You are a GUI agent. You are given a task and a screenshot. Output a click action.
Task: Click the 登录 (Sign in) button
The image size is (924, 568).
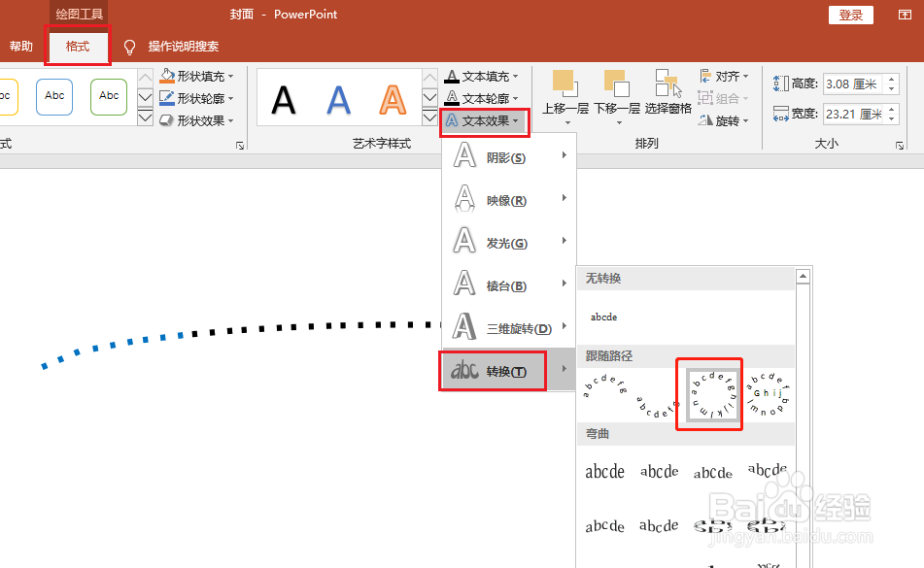[850, 15]
